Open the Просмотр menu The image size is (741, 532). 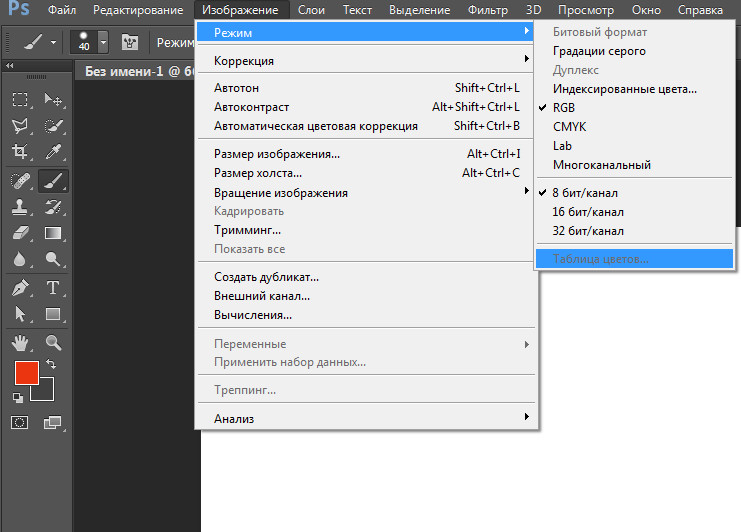[x=586, y=9]
